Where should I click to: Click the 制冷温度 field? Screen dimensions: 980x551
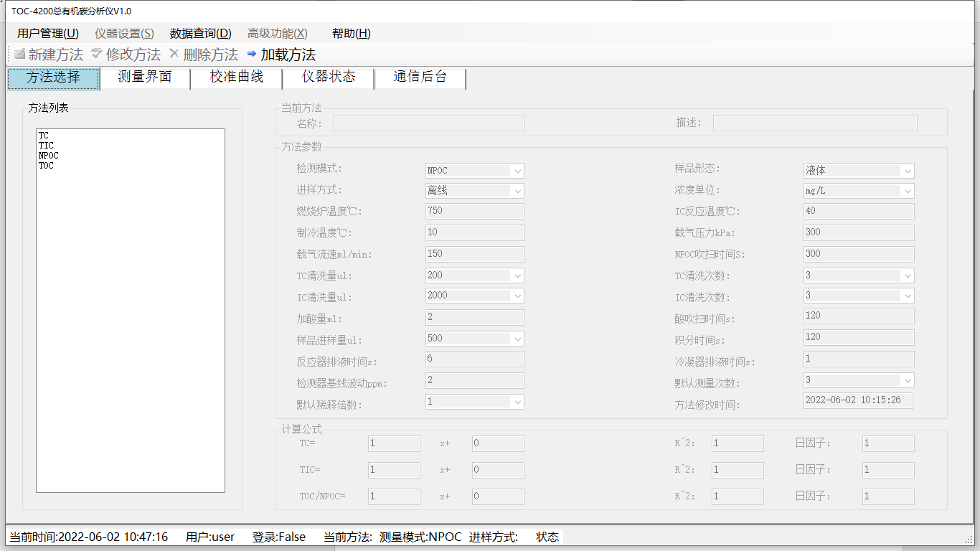pos(475,232)
